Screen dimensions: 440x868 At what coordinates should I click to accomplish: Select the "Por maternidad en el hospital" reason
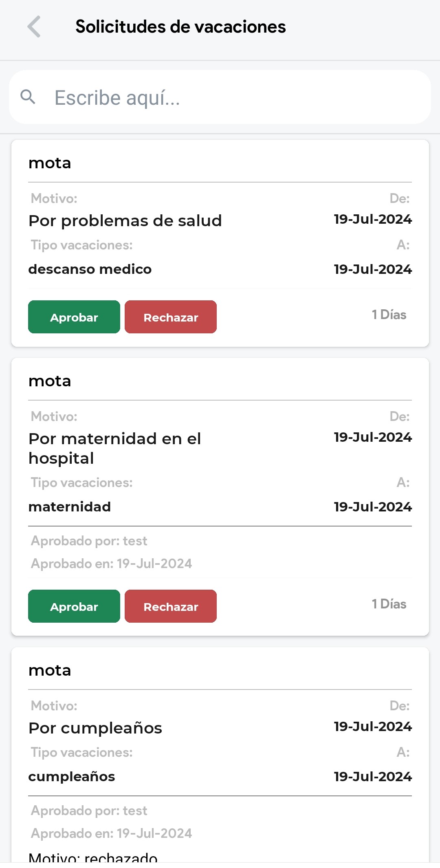click(115, 448)
